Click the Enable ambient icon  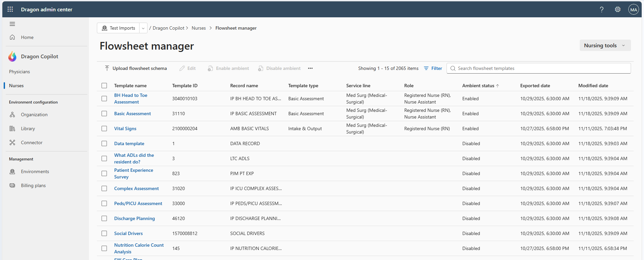pyautogui.click(x=210, y=68)
